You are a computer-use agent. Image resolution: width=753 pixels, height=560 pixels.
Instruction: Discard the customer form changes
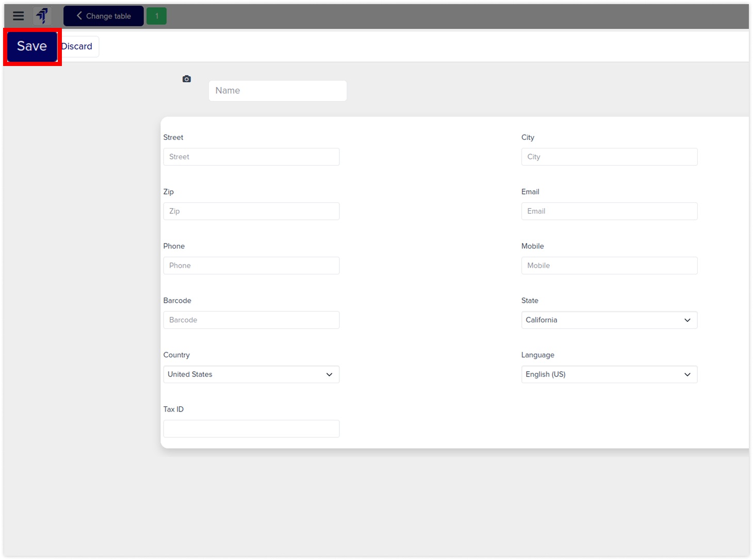coord(78,46)
